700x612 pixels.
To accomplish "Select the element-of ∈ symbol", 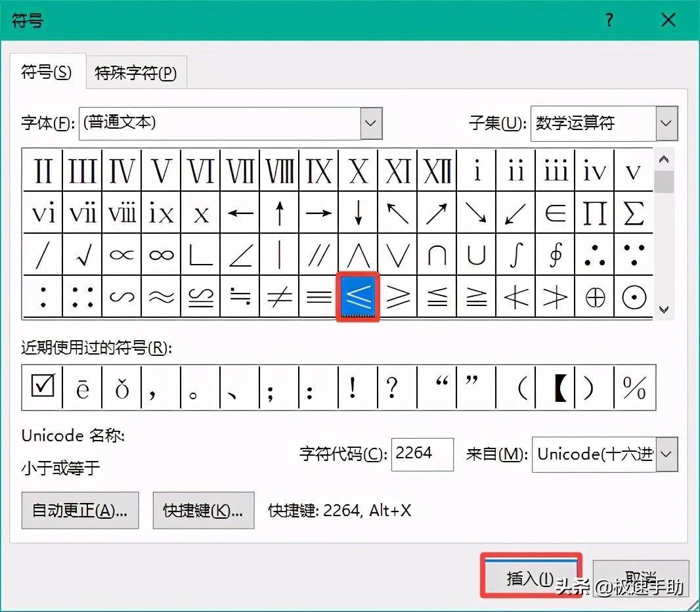I will (x=555, y=212).
